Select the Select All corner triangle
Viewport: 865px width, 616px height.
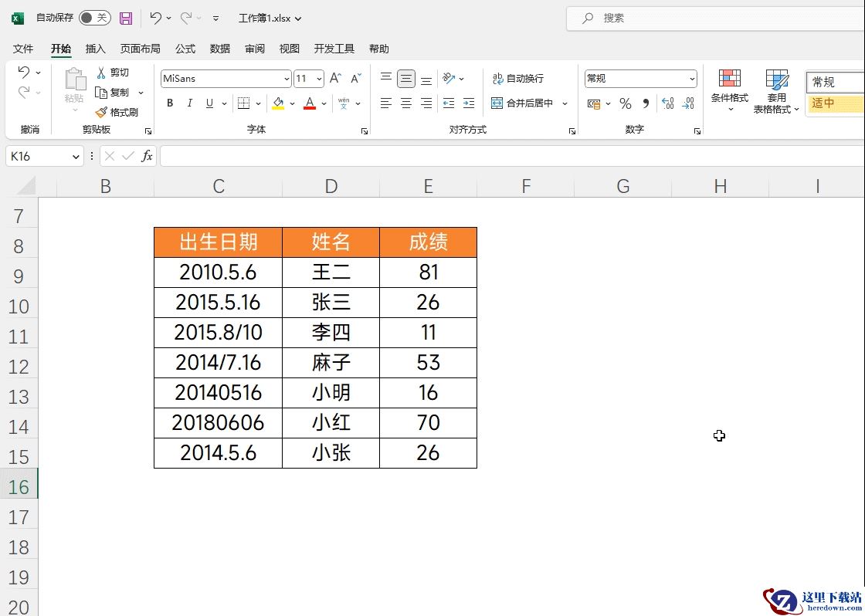click(26, 185)
